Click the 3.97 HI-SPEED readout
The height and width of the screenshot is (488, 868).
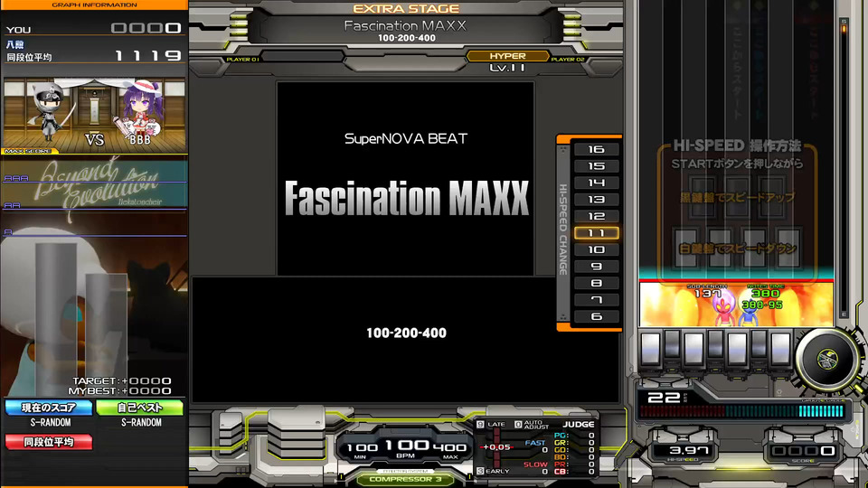click(x=689, y=450)
